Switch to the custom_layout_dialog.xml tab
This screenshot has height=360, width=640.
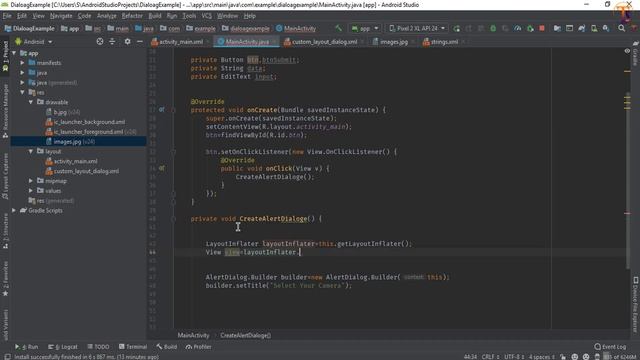324,42
